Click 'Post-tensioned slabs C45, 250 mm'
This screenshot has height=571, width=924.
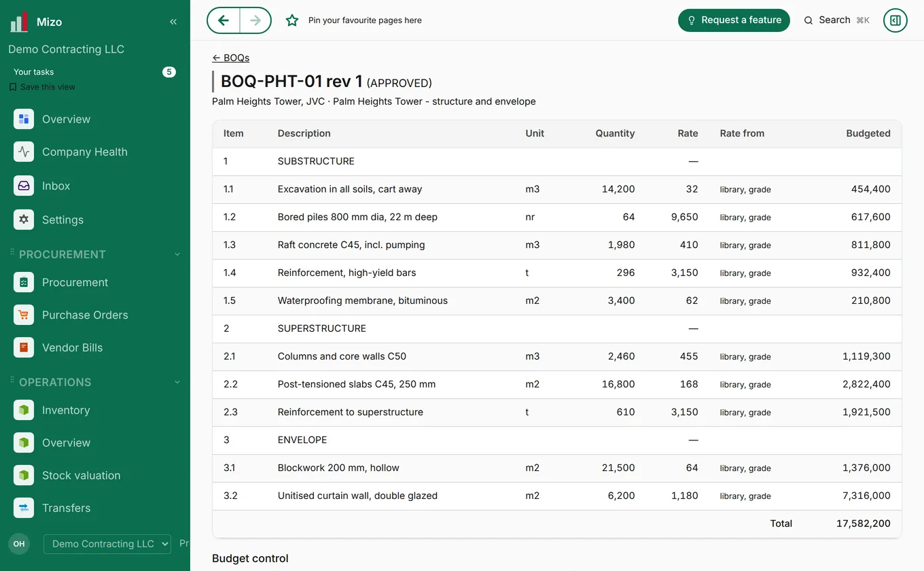(357, 384)
